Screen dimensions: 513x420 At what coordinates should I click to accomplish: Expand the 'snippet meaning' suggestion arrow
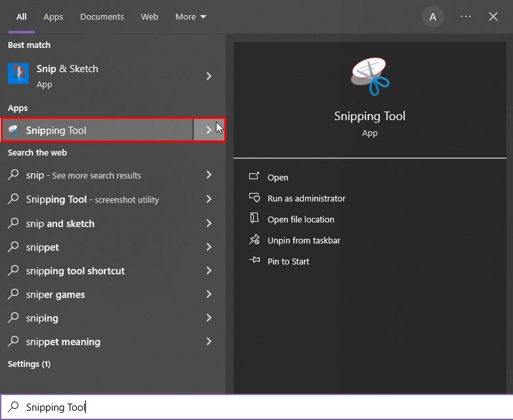[209, 341]
